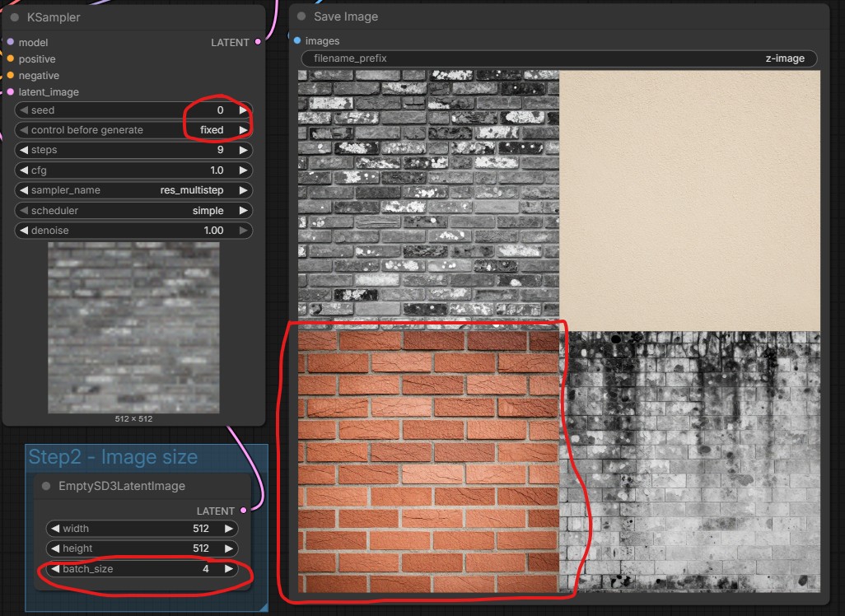Open the beige plaster wall image

[690, 200]
